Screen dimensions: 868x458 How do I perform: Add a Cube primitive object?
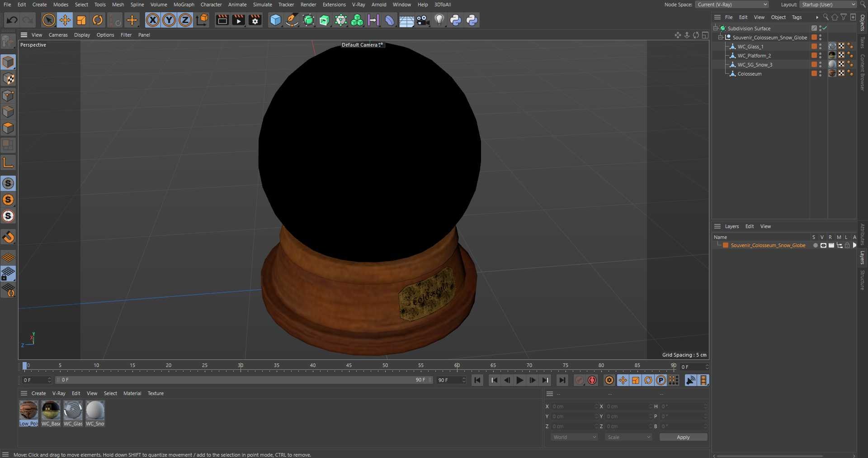point(275,20)
